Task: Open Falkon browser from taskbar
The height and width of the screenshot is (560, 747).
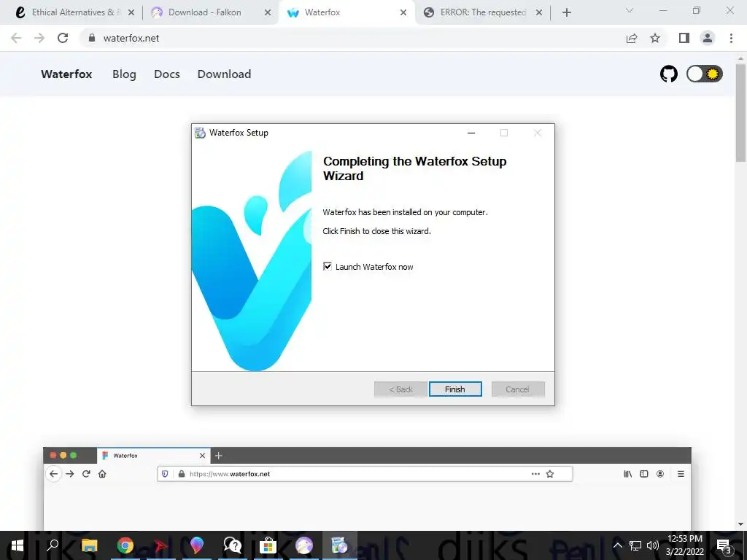Action: tap(304, 545)
